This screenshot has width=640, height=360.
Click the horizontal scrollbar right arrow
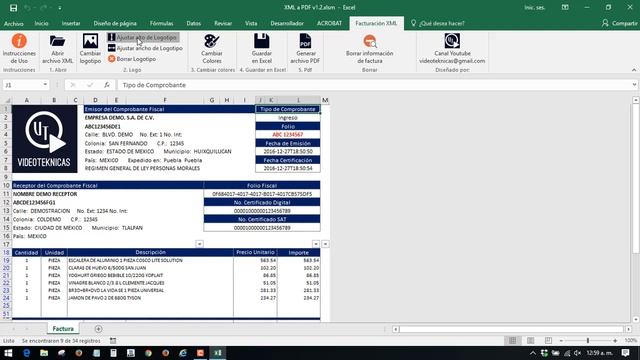pyautogui.click(x=629, y=329)
